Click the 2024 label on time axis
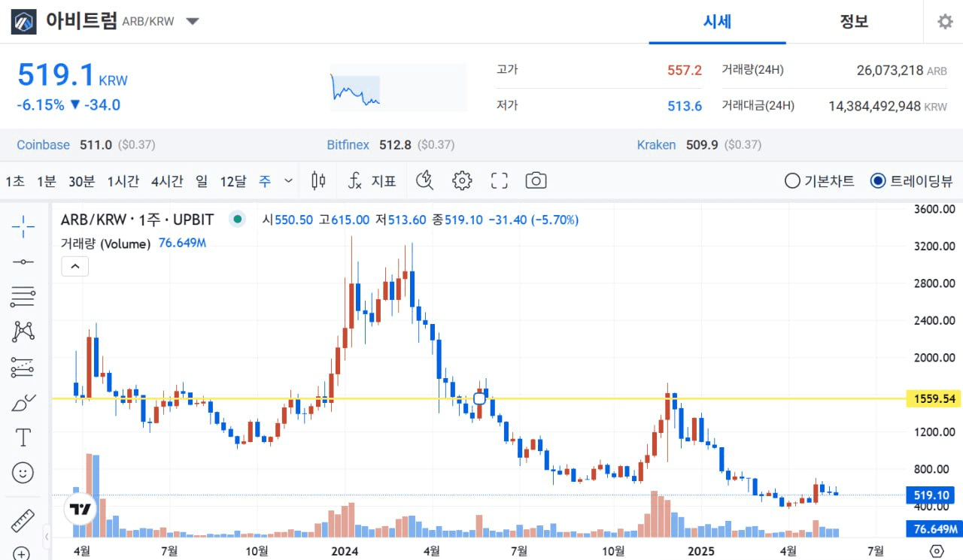 344,551
